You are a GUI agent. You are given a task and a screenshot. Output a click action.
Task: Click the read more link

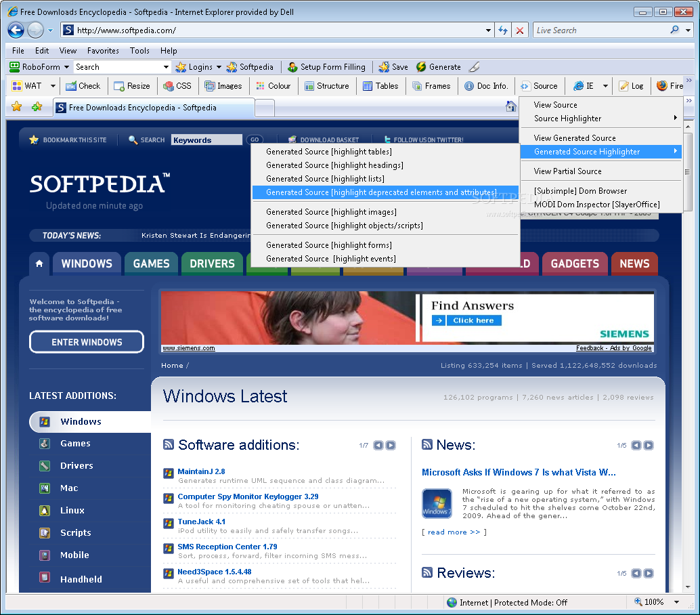point(454,532)
